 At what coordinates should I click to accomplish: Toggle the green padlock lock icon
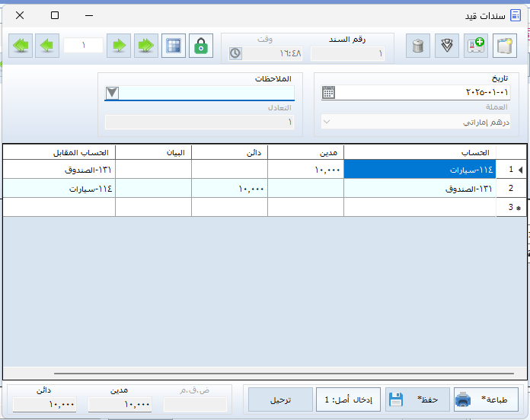pos(201,46)
